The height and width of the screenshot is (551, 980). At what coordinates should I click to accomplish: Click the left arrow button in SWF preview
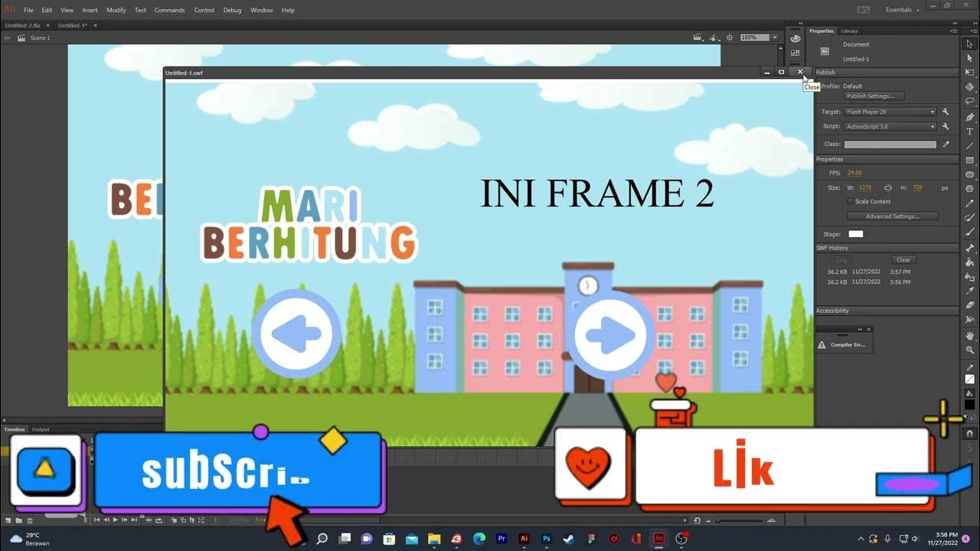pyautogui.click(x=296, y=334)
